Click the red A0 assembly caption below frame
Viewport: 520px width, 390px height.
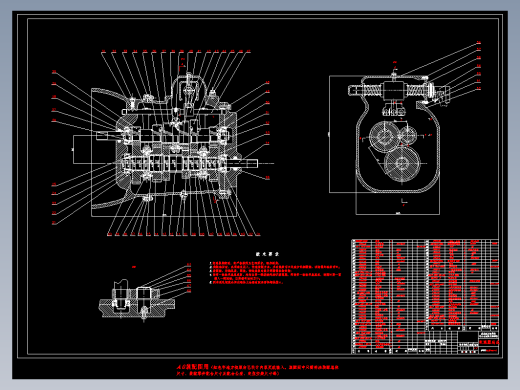[257, 370]
